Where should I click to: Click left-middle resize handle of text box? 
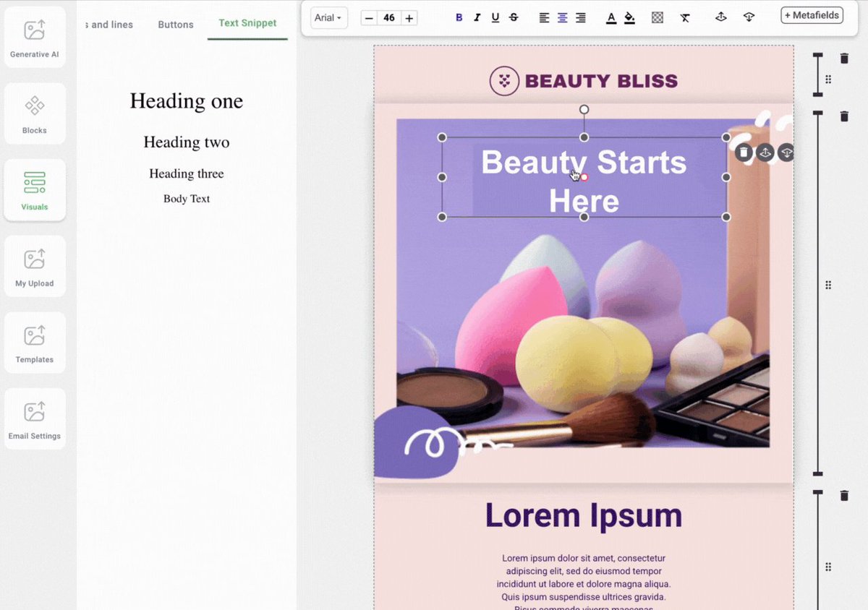click(442, 177)
